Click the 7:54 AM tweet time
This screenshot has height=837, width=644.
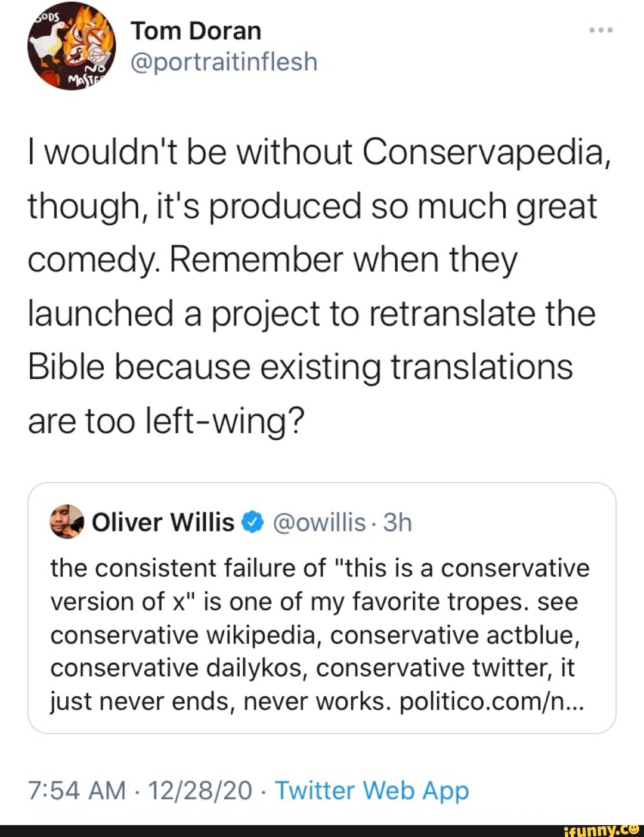(77, 790)
